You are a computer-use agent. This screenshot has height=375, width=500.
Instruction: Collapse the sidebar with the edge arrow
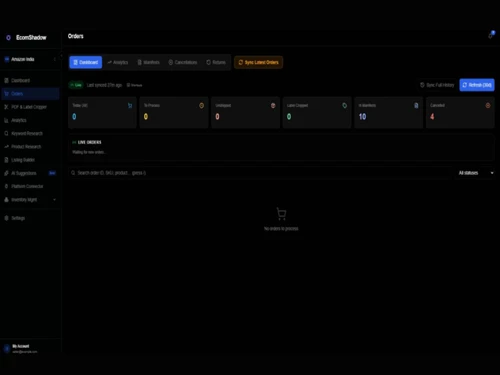coord(61,56)
